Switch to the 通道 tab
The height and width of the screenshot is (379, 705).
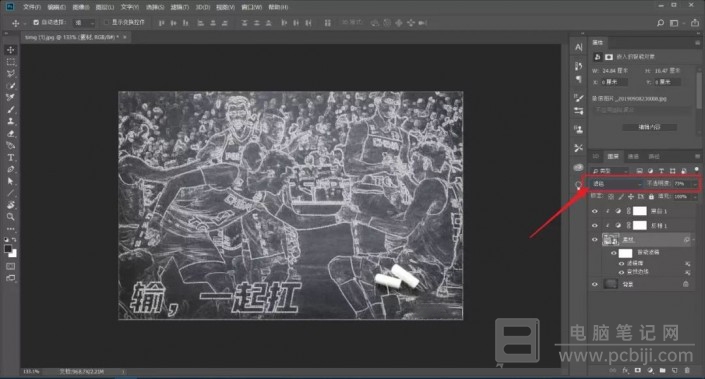click(633, 156)
